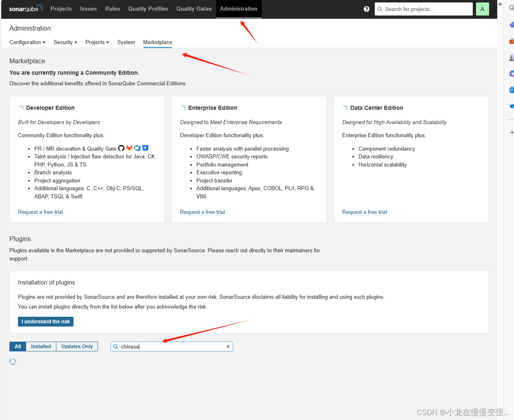Open the help question mark icon

click(x=367, y=9)
